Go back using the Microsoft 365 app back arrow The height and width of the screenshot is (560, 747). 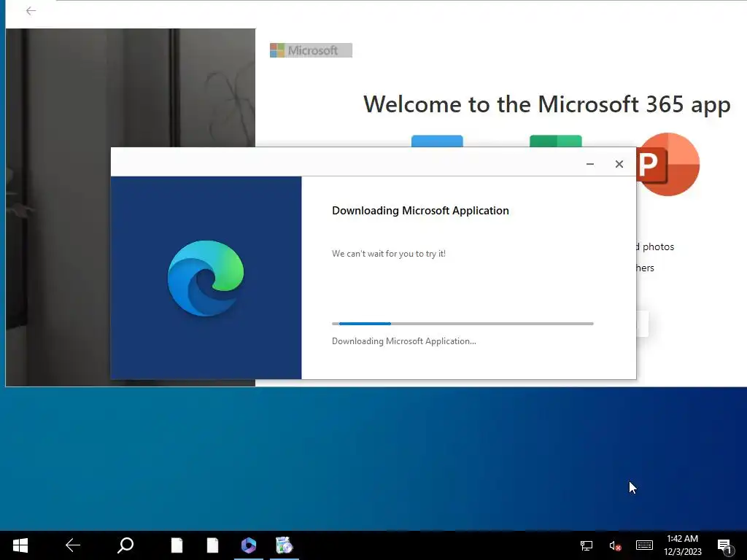point(31,10)
